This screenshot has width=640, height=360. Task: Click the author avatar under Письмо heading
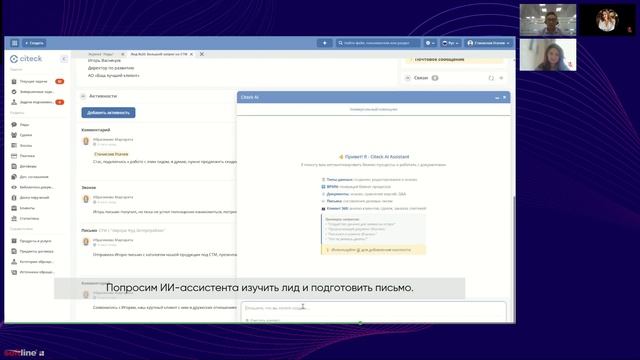[86, 242]
